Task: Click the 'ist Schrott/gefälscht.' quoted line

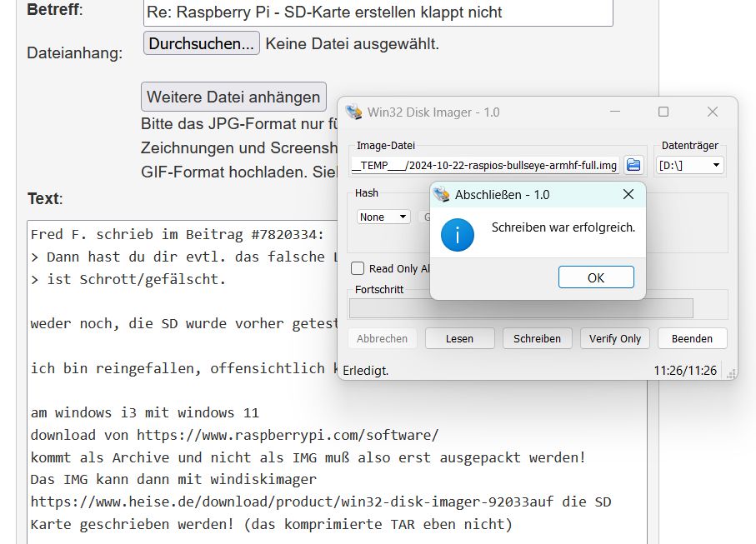Action: tap(128, 279)
